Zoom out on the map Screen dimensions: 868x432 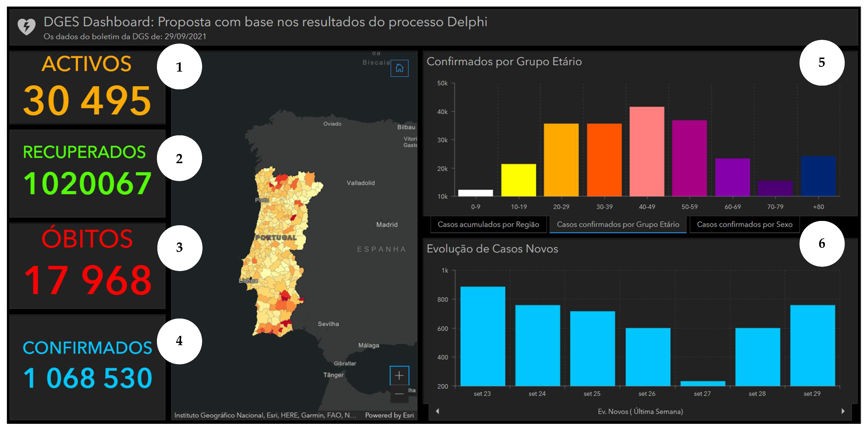(x=399, y=394)
